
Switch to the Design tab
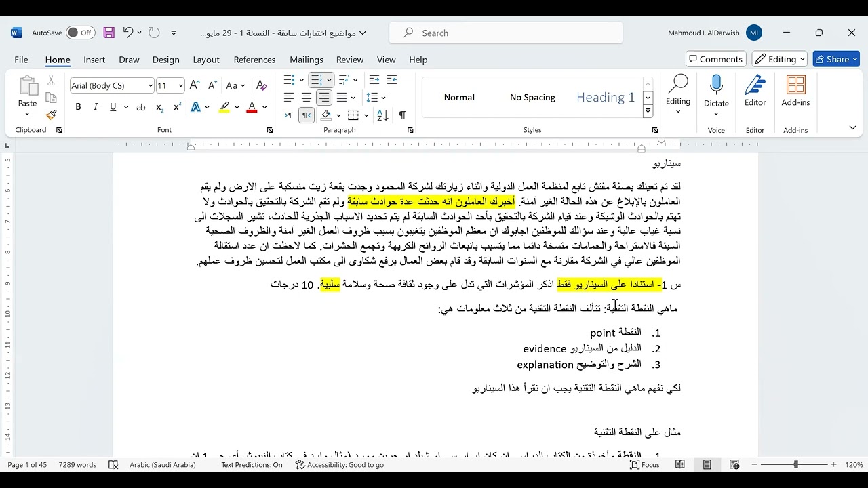click(165, 60)
